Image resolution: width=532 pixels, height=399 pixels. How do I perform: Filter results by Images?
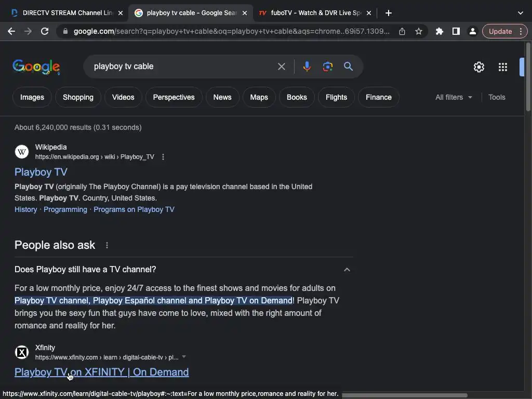tap(32, 97)
